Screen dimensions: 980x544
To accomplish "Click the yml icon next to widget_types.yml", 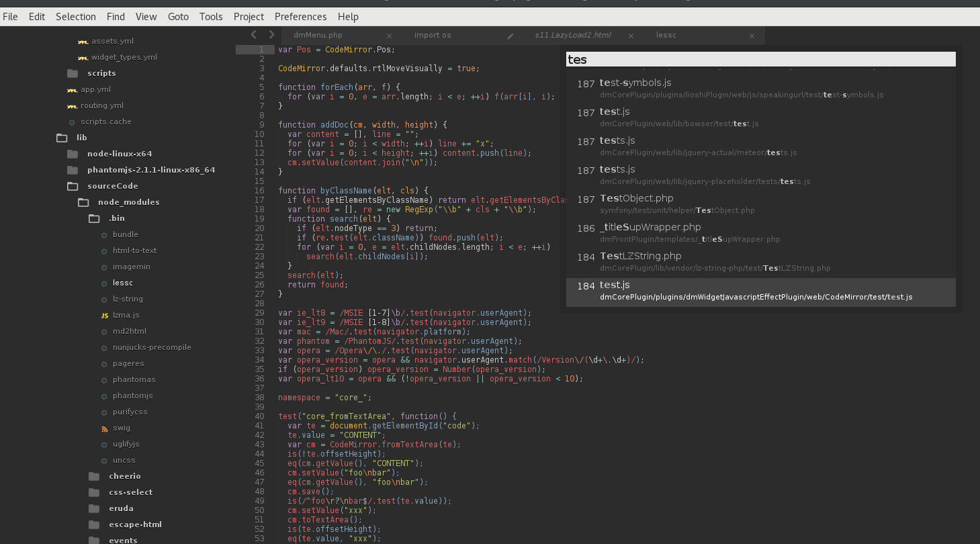I will pyautogui.click(x=83, y=58).
